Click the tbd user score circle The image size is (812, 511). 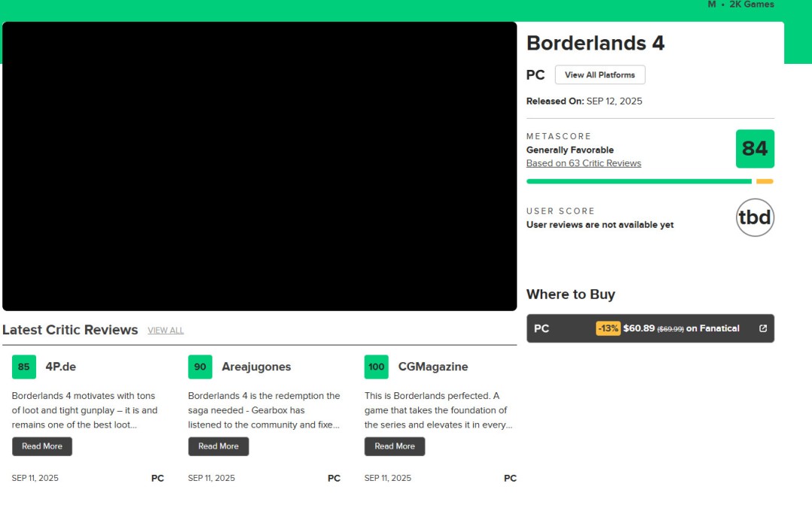coord(755,217)
